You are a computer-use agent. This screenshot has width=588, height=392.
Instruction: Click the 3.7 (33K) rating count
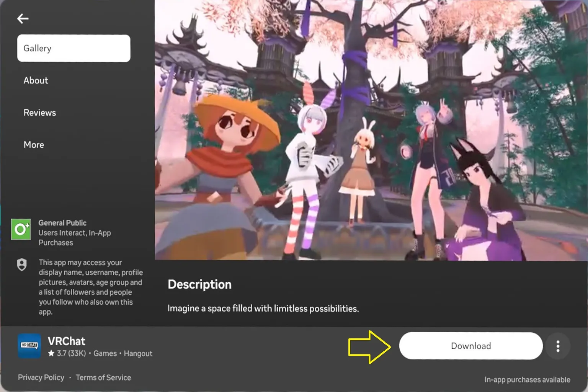(x=72, y=353)
